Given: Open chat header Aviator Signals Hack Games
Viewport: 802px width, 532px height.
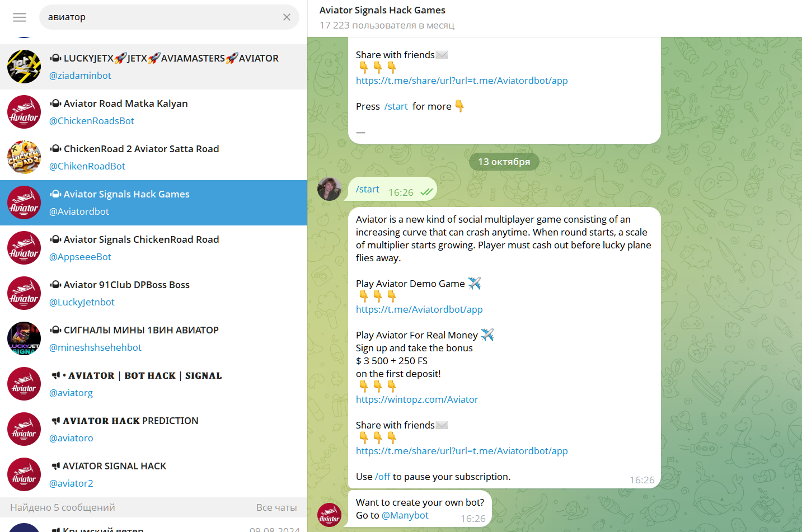Looking at the screenshot, I should click(x=382, y=10).
